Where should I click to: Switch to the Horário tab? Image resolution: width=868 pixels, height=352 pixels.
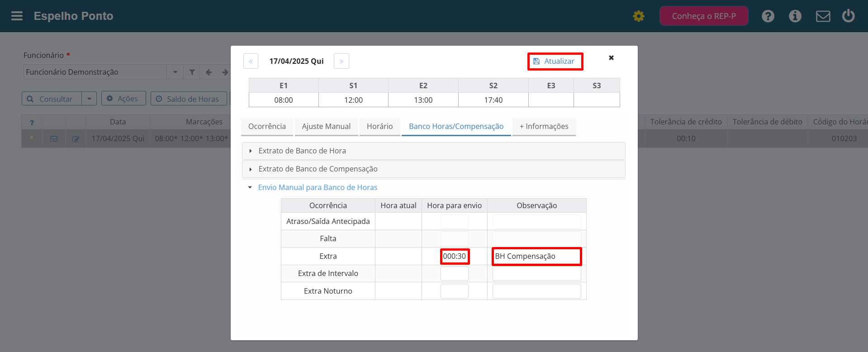(379, 127)
